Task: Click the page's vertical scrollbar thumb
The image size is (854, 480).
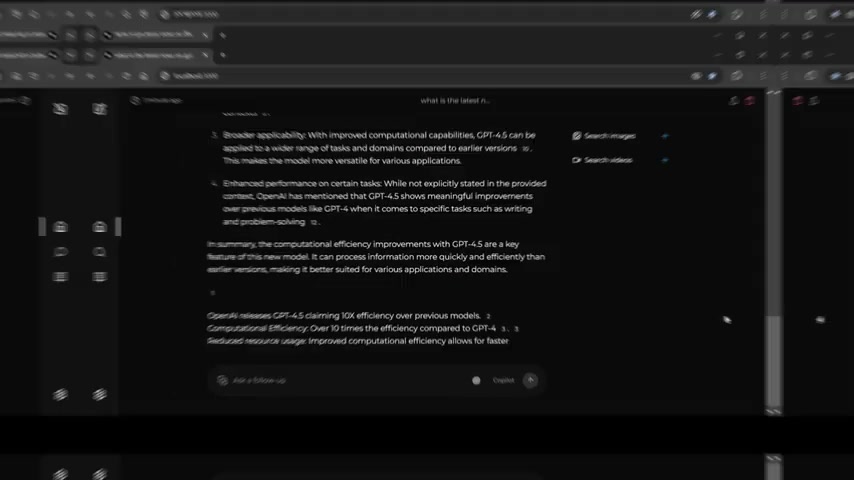Action: click(773, 360)
